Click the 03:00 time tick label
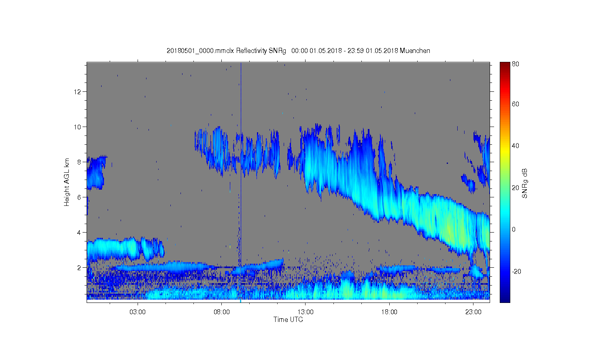607x364 pixels. pyautogui.click(x=138, y=312)
